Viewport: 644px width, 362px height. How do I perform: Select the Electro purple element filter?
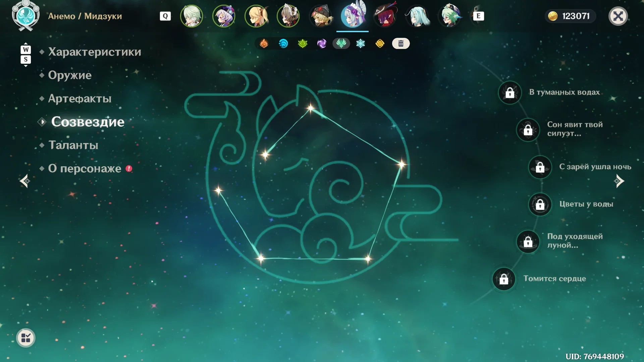tap(322, 44)
